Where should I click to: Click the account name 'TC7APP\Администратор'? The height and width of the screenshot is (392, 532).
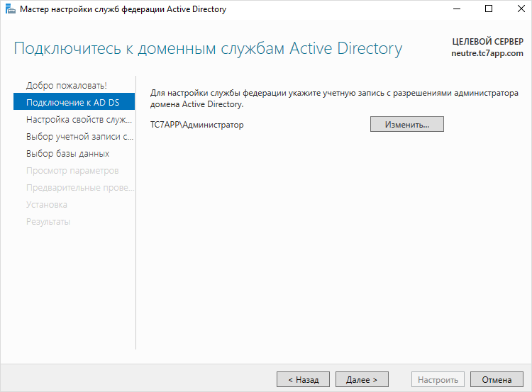[196, 125]
